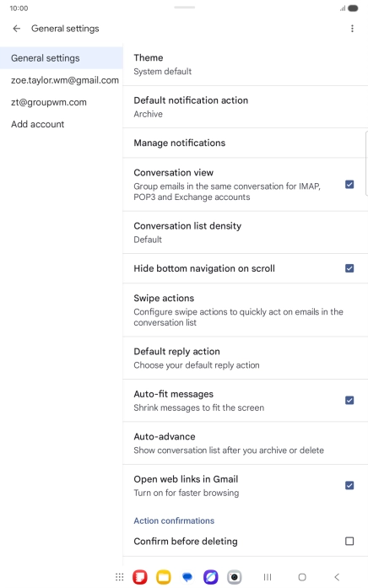Launch the red app in taskbar
The image size is (368, 588).
point(140,577)
